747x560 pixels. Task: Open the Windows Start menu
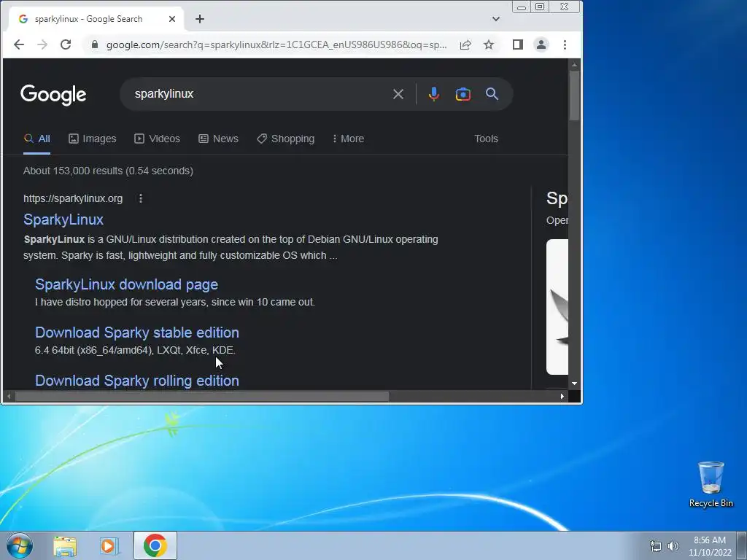20,545
